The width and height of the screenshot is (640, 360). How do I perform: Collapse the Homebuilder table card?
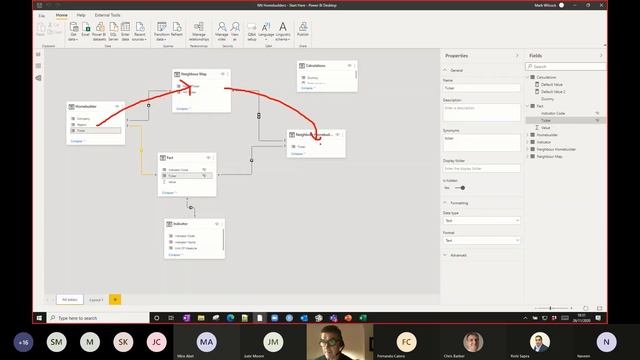(x=78, y=141)
